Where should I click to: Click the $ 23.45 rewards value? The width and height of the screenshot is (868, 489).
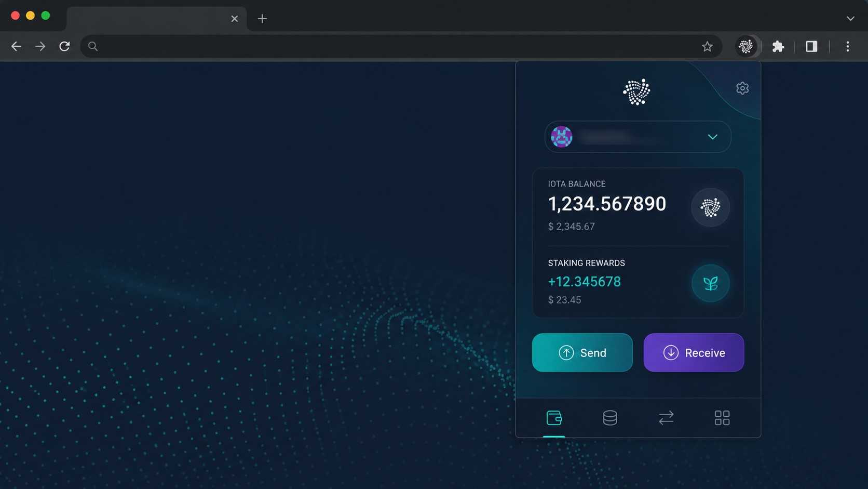(x=565, y=300)
